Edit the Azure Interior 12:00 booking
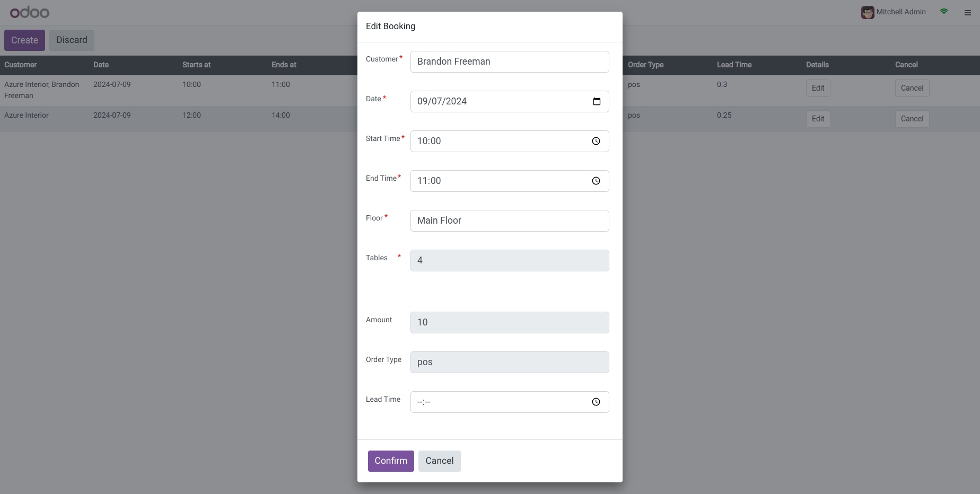Screen dimensions: 980x494 818,119
